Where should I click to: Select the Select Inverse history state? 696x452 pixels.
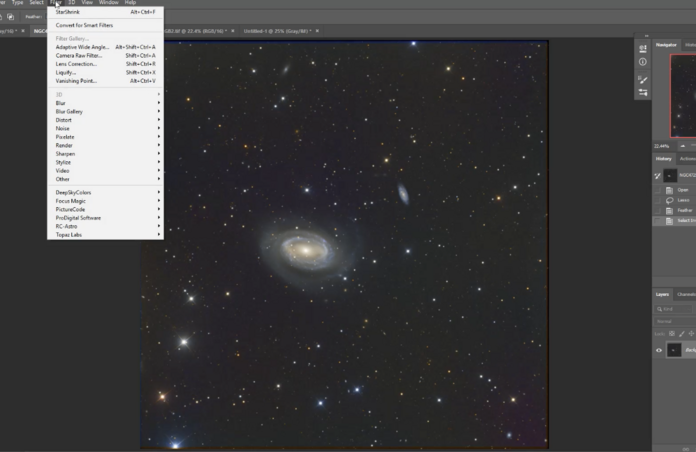click(x=674, y=221)
